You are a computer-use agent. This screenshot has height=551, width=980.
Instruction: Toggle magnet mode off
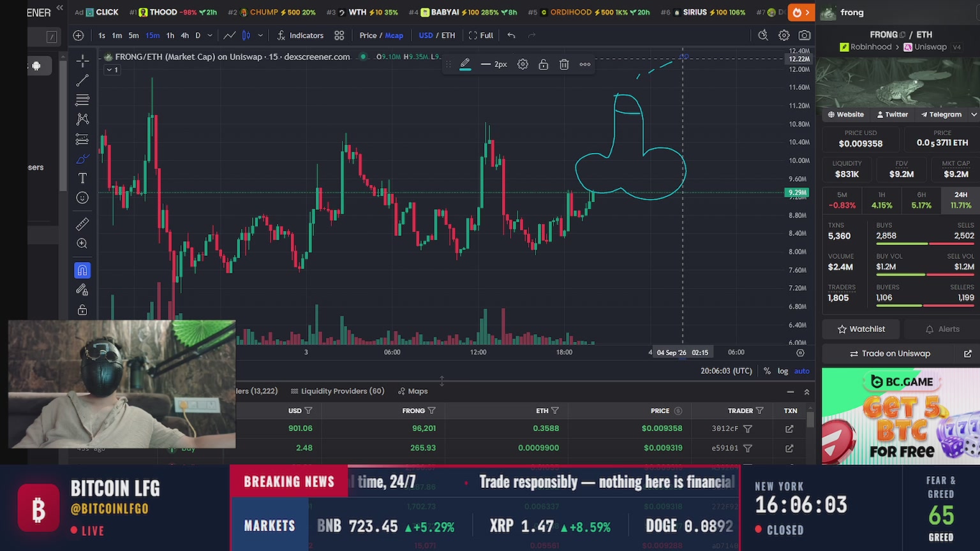(82, 270)
